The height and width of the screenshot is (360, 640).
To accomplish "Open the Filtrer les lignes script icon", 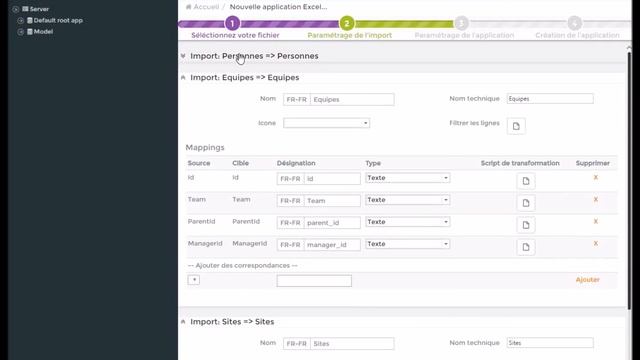I will click(x=516, y=126).
